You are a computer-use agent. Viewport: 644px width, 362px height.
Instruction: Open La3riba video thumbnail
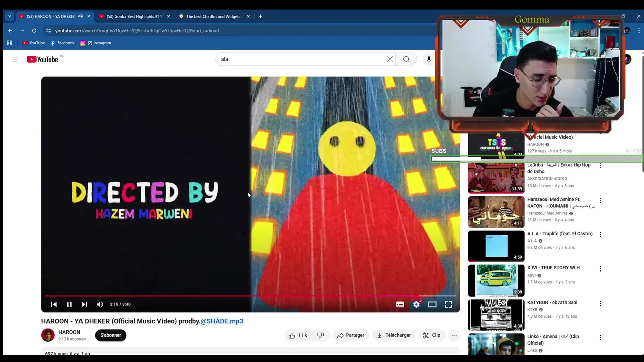click(496, 177)
